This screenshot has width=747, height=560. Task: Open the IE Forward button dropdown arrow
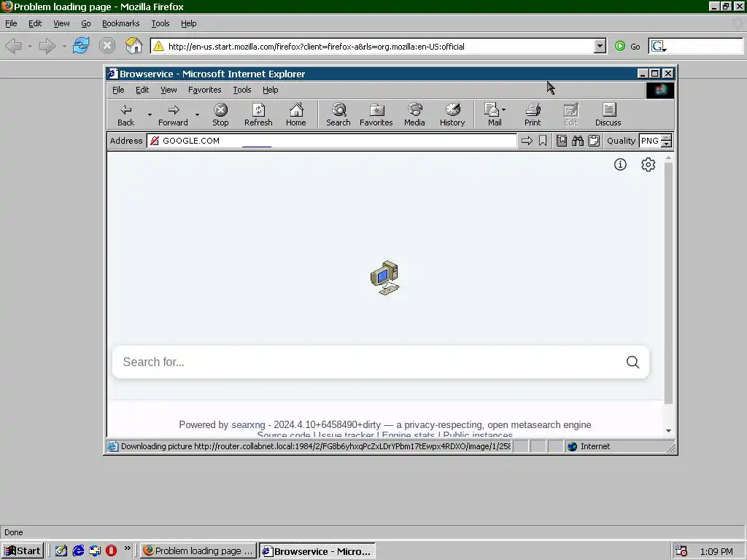coord(197,114)
